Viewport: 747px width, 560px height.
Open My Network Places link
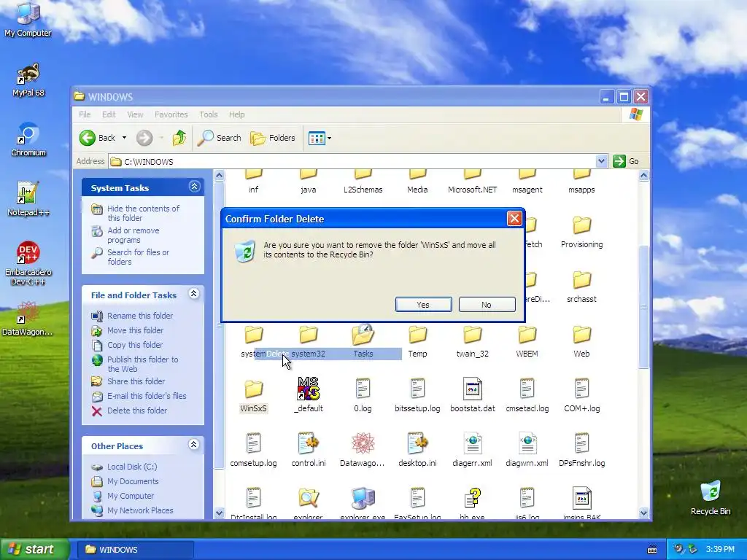click(139, 510)
